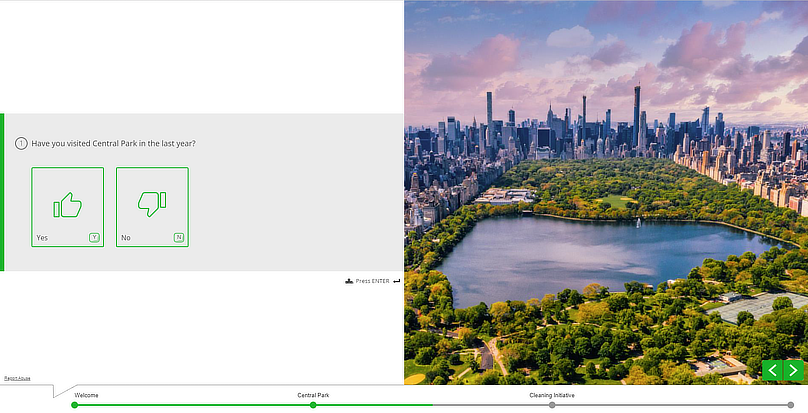The height and width of the screenshot is (413, 808).
Task: Click the circled question number 1
Action: tap(21, 144)
